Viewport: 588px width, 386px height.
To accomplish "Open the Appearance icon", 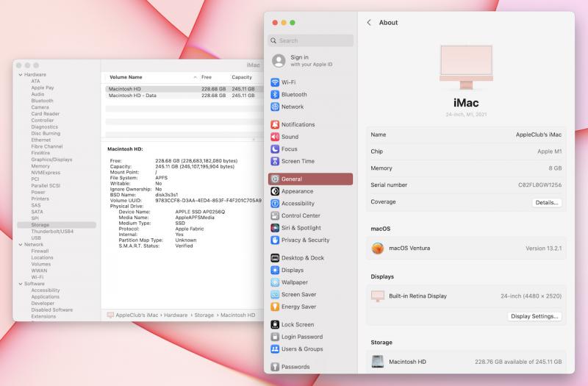I will (275, 191).
